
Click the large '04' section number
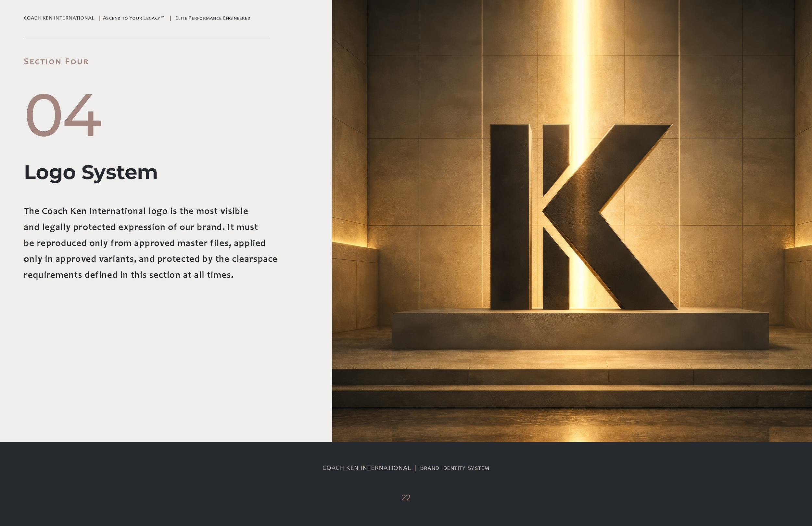(64, 115)
